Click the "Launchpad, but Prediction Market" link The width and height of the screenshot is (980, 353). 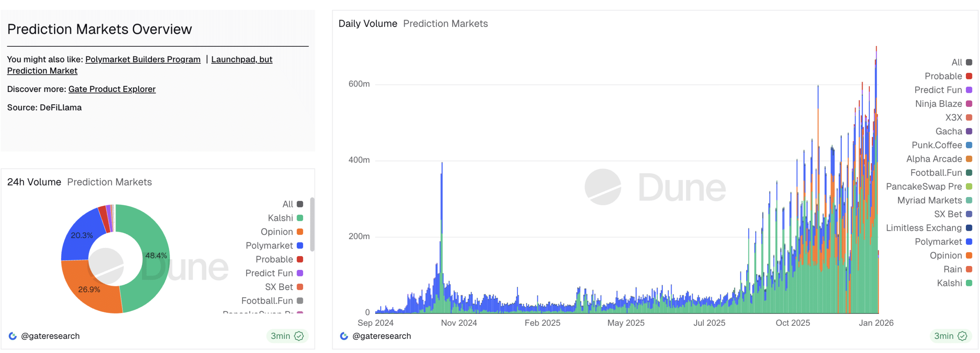[x=242, y=59]
